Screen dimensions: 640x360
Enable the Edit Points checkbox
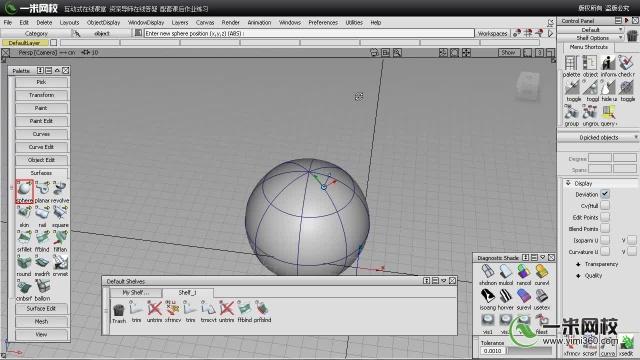point(605,218)
